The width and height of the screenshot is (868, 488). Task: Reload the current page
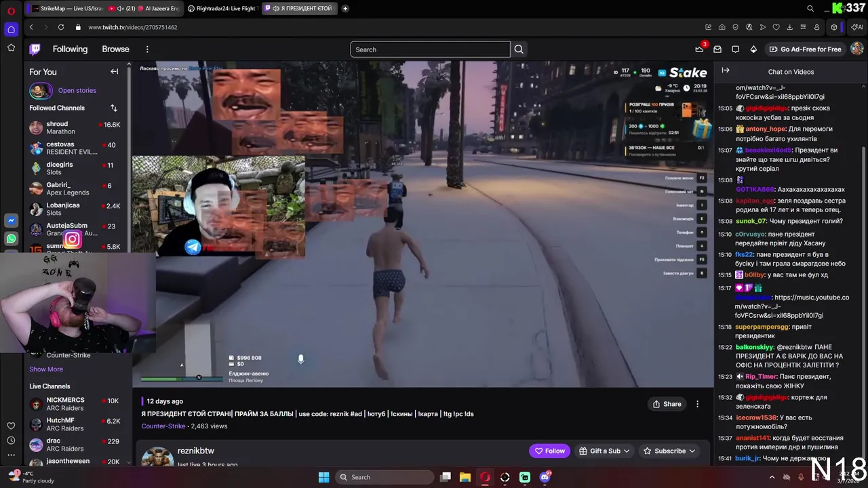[x=61, y=27]
